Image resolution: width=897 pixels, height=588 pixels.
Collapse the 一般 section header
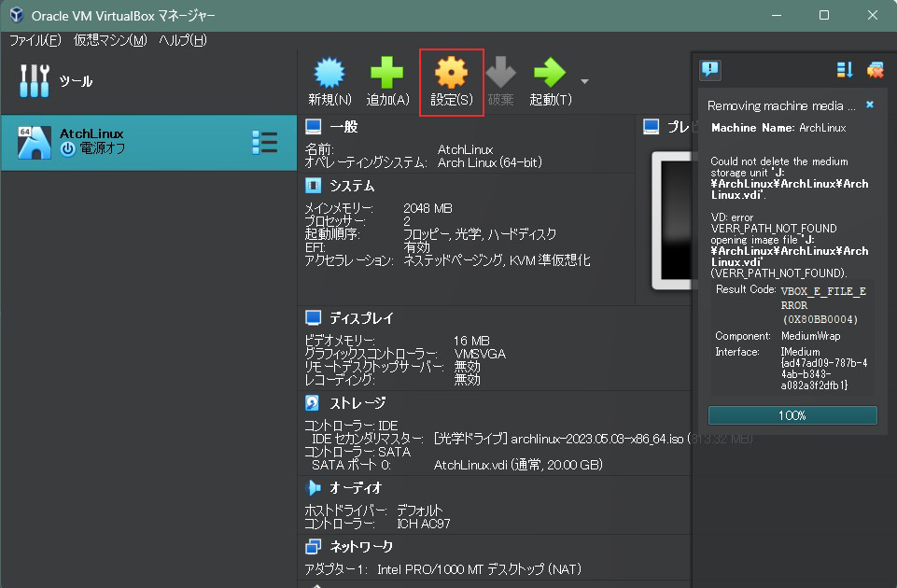tap(343, 127)
